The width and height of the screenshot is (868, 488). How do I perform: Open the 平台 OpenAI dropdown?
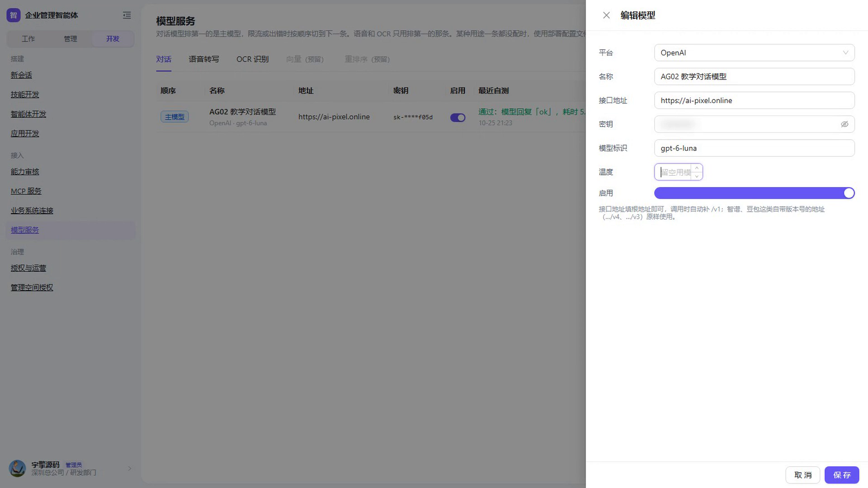(x=754, y=53)
